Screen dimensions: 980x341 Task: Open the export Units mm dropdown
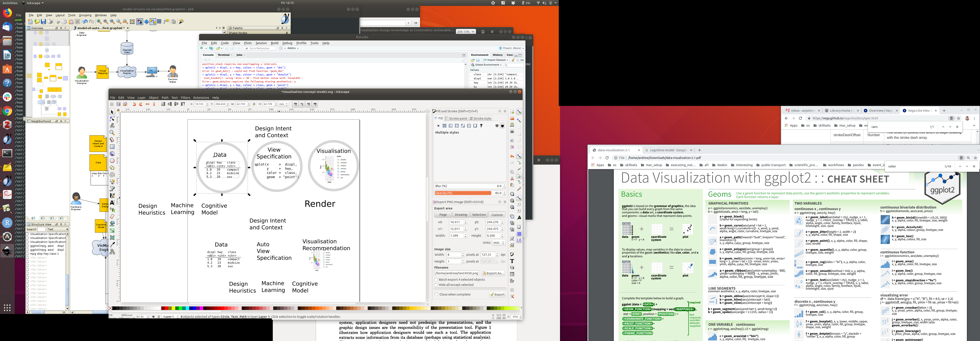point(499,243)
